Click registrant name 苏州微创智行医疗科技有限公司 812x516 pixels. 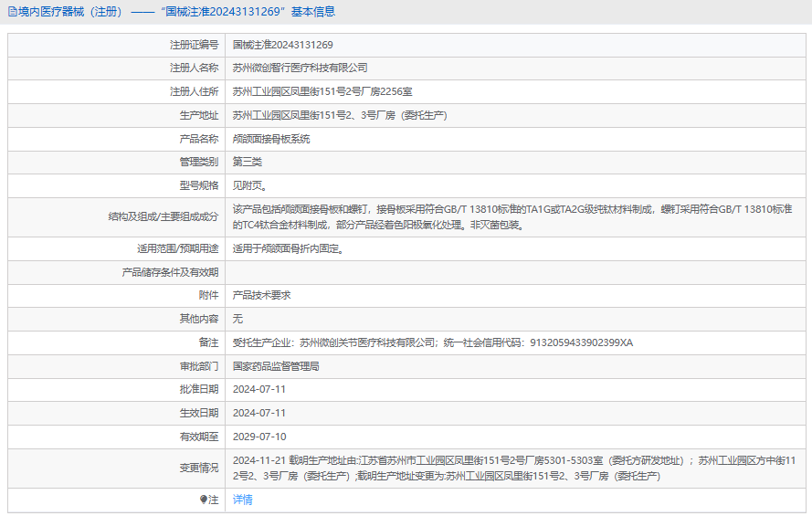click(x=300, y=68)
